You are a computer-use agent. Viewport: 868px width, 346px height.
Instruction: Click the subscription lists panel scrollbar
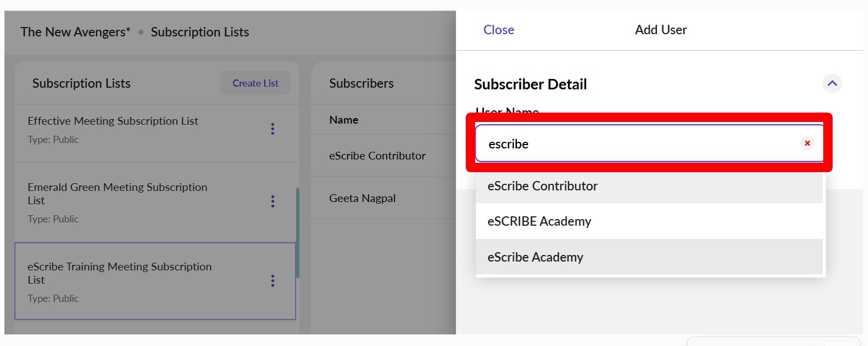coord(298,232)
